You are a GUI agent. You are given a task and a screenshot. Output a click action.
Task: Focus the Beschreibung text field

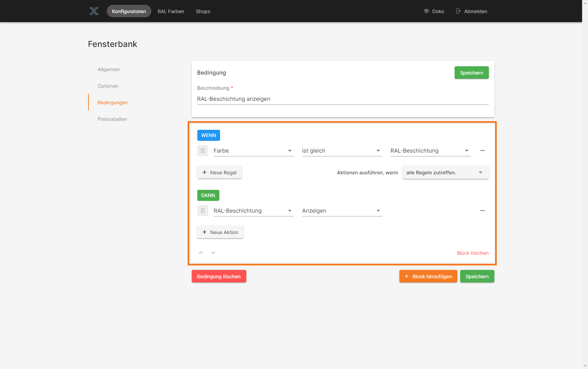342,99
